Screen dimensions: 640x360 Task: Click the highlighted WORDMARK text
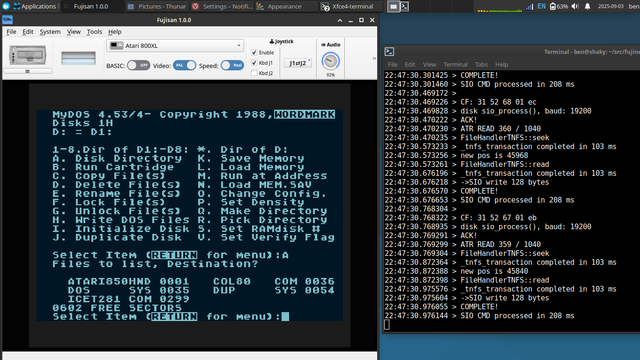point(305,114)
